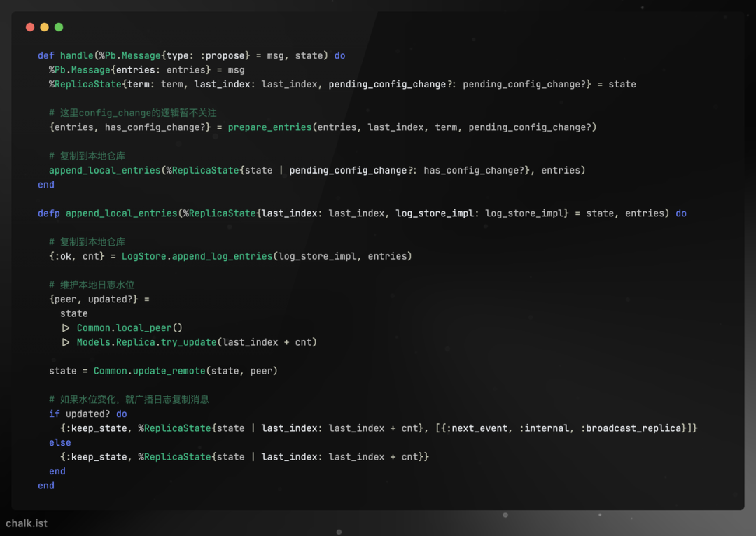Select the "{peer, updated?}" tuple
The height and width of the screenshot is (536, 756).
tap(94, 299)
